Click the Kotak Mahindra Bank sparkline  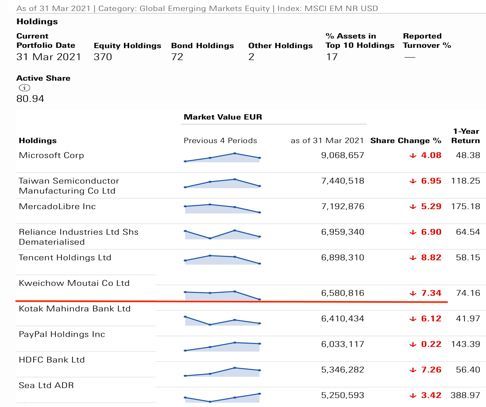(x=222, y=321)
